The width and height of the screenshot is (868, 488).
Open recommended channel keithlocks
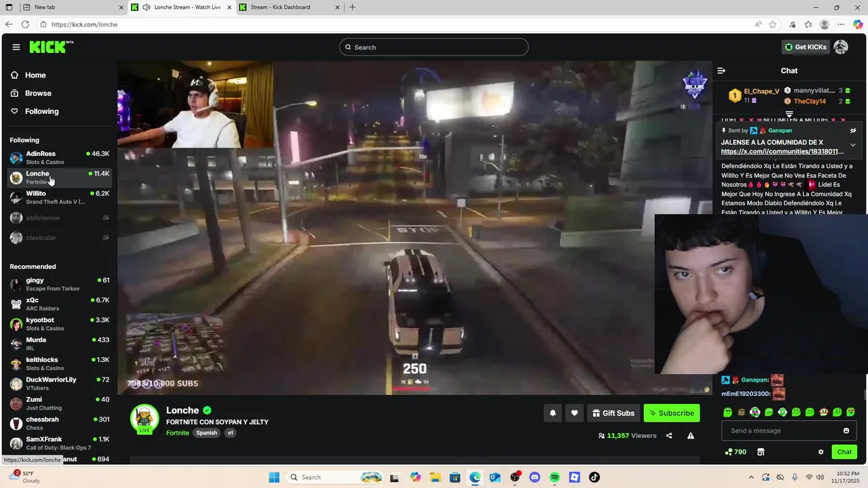(x=60, y=364)
